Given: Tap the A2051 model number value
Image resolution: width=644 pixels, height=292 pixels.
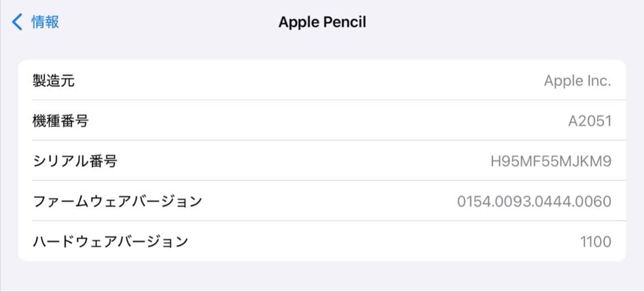Looking at the screenshot, I should [x=589, y=121].
